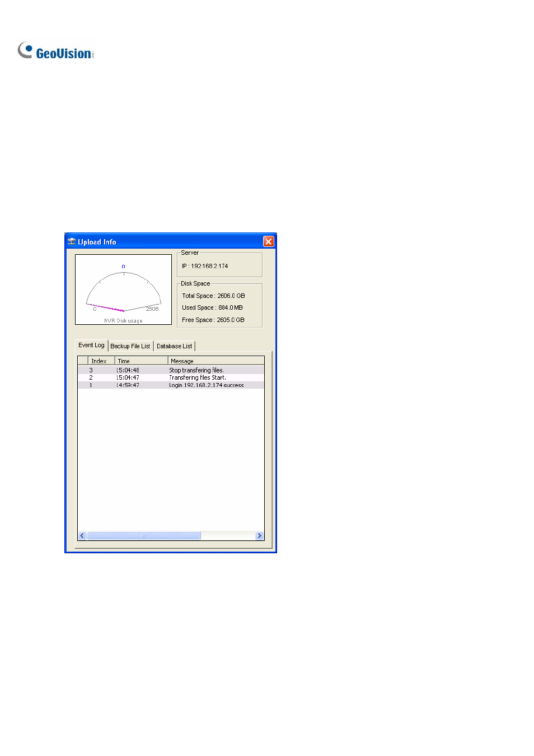The height and width of the screenshot is (756, 534).
Task: Click the left scroll arrow of the log list
Action: [82, 536]
